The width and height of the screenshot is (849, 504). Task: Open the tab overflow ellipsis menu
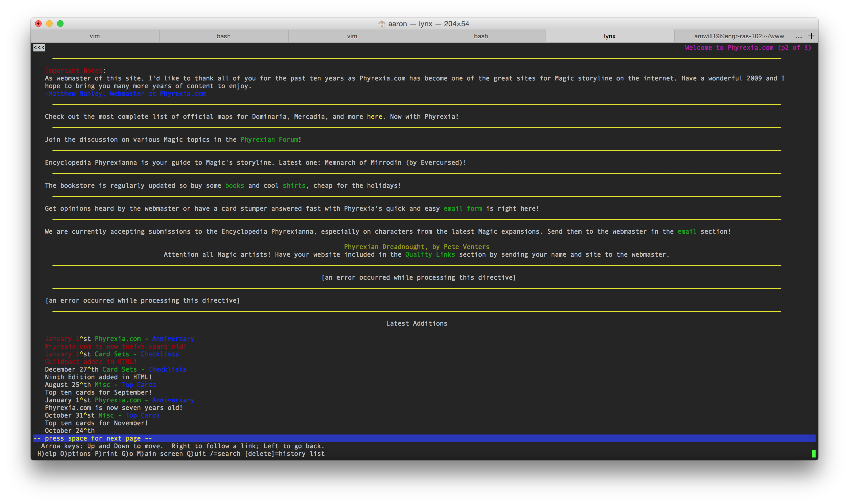pyautogui.click(x=798, y=37)
